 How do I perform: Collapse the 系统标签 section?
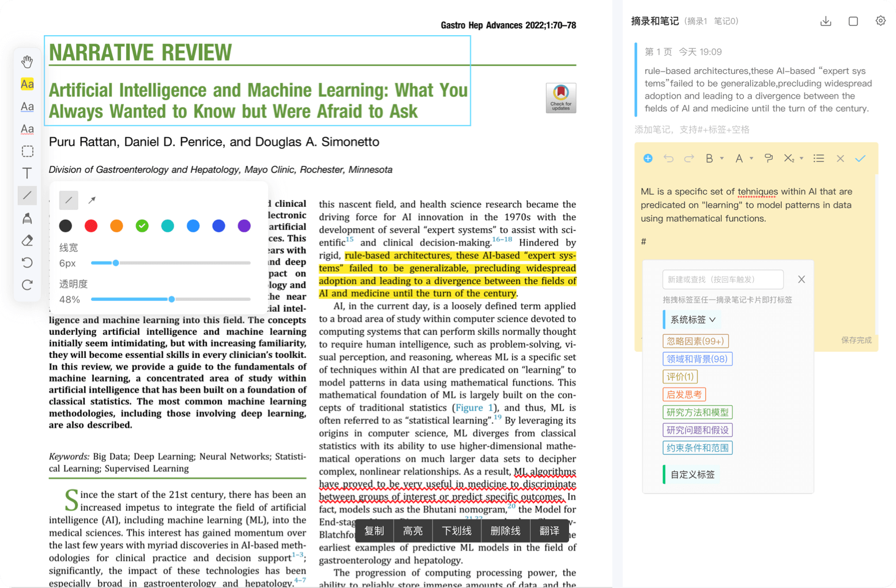[693, 319]
